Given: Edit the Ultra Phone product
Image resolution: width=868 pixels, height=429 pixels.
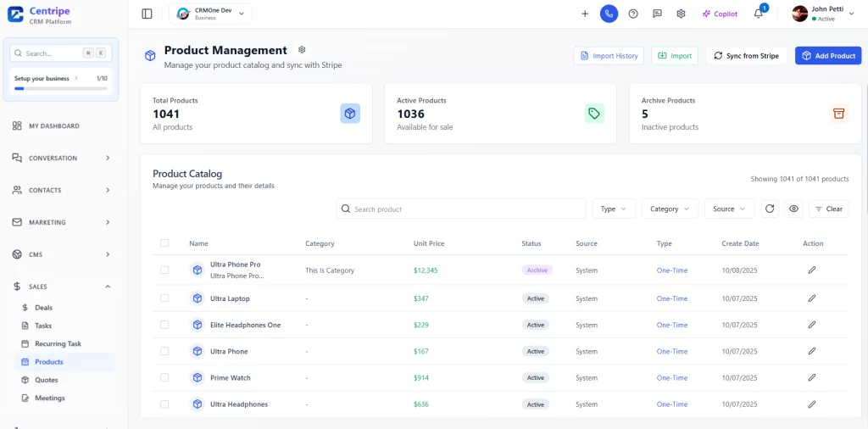Looking at the screenshot, I should (x=811, y=351).
